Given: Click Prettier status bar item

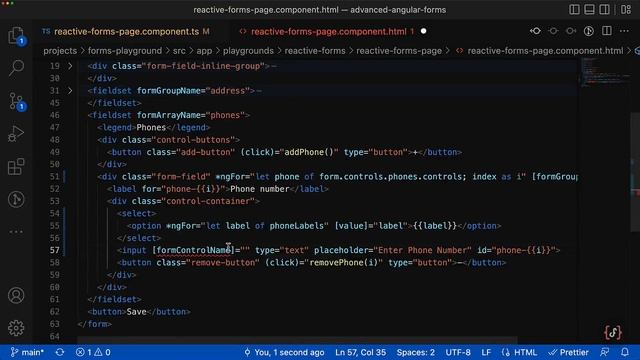Looking at the screenshot, I should [x=569, y=352].
